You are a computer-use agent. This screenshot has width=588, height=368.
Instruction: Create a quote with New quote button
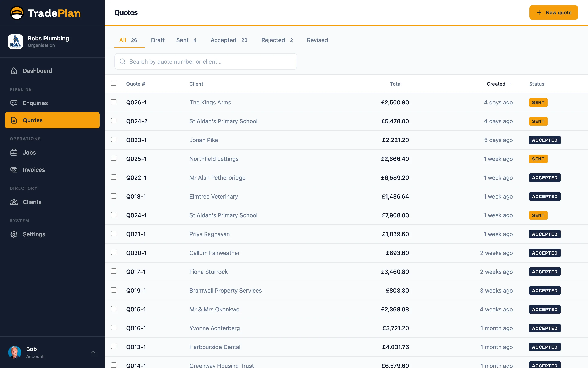coord(553,12)
